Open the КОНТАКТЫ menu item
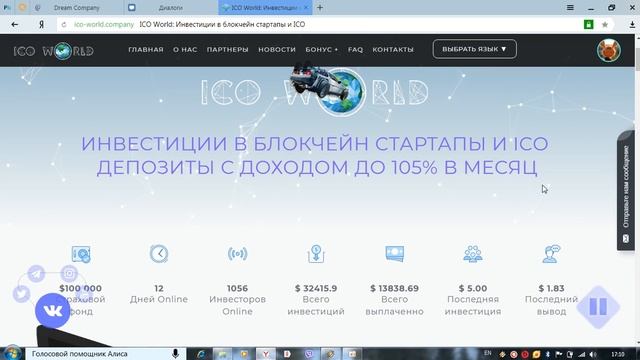Image resolution: width=640 pixels, height=360 pixels. pos(393,49)
